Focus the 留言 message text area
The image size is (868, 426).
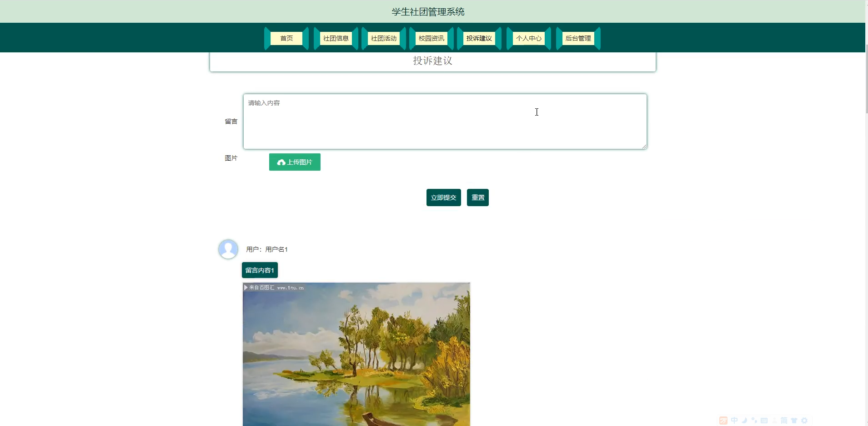click(x=445, y=122)
